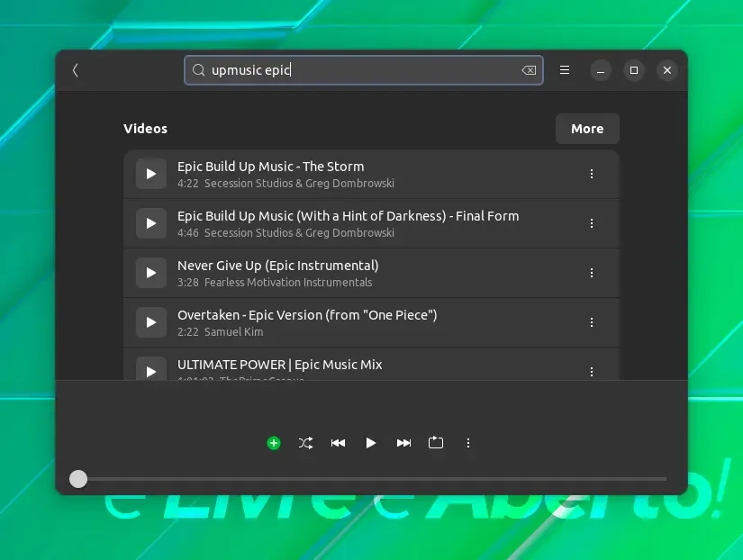The height and width of the screenshot is (560, 743).
Task: Show More video results
Action: (x=587, y=129)
